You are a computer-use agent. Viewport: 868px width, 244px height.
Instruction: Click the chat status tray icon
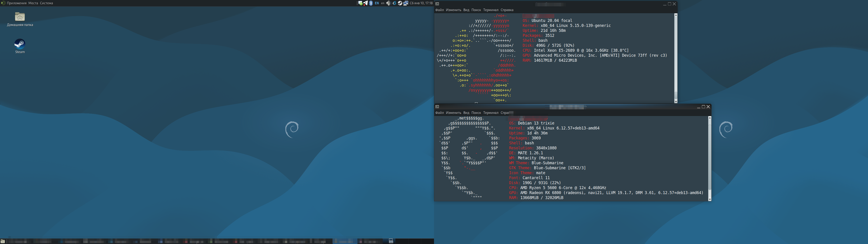361,3
